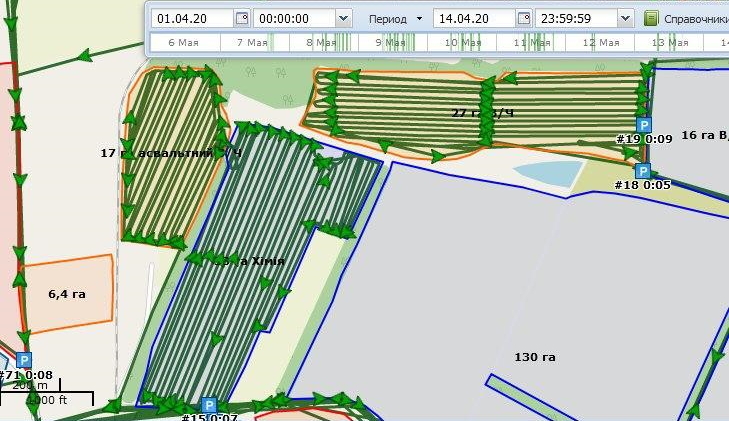Click parking marker #19 on the map
729x421 pixels.
(644, 125)
